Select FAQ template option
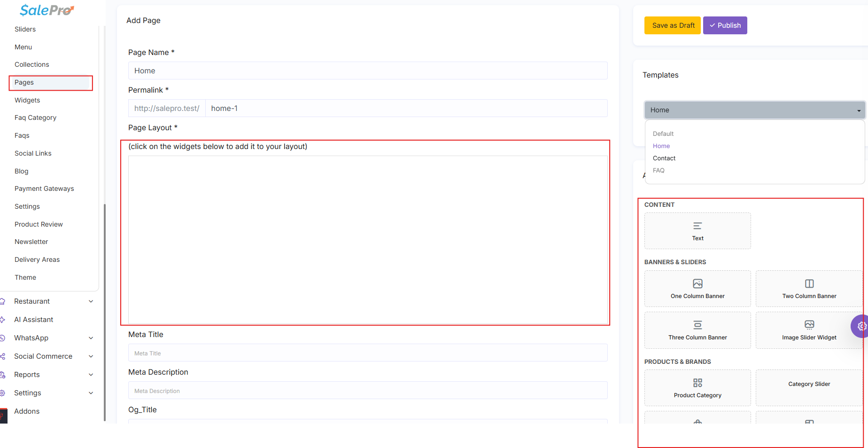 pos(659,171)
